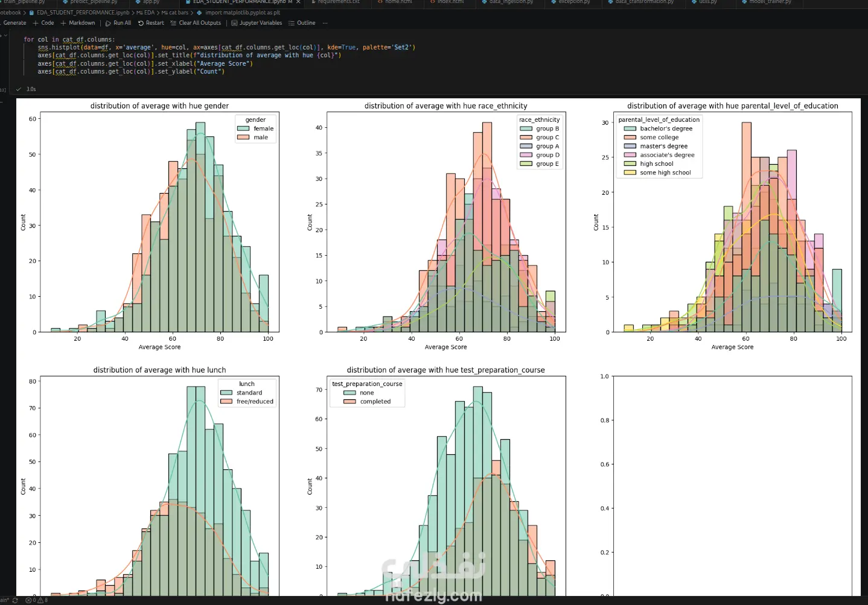The height and width of the screenshot is (605, 868).
Task: Click the parental_level_of_education legend heading
Action: coord(659,119)
